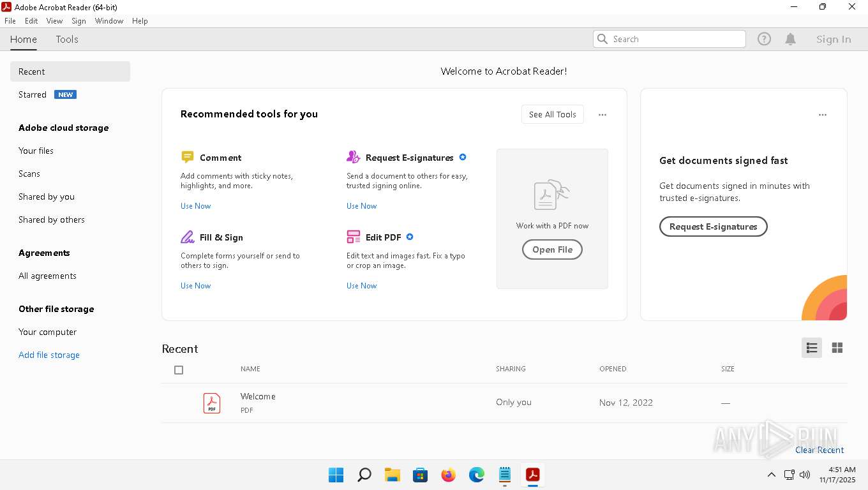Open the Window menu

click(x=109, y=21)
